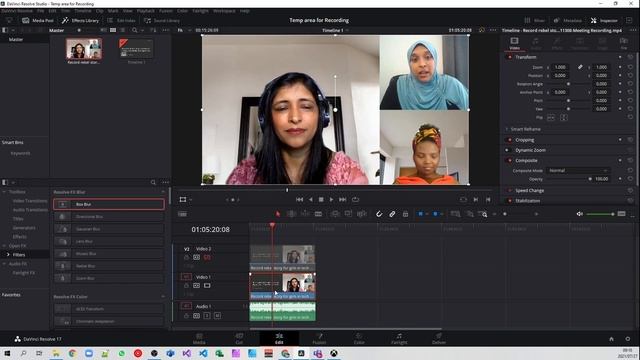Screen dimensions: 640x360
Task: Toggle the Position Lock icon
Action: [x=405, y=214]
